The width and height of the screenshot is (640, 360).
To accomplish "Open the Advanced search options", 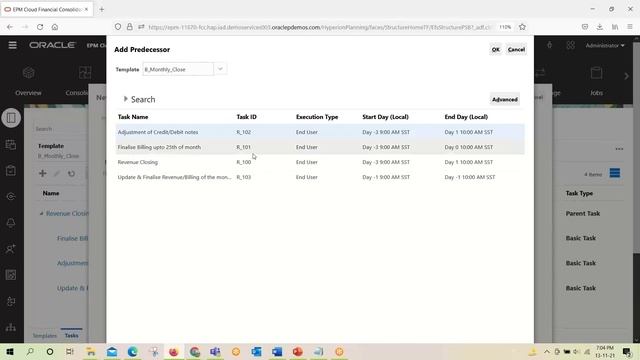I will 504,99.
